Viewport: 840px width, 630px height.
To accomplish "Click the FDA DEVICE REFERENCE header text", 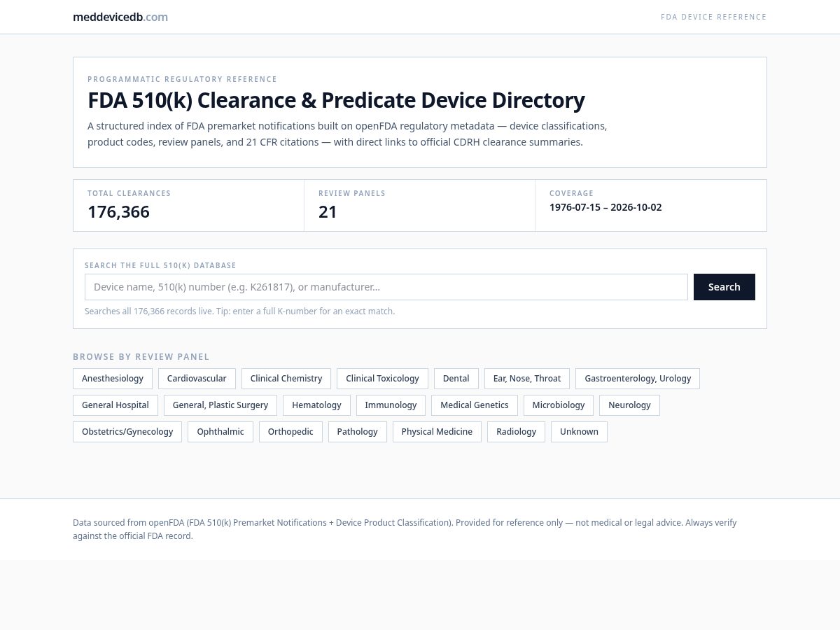I will (x=714, y=17).
